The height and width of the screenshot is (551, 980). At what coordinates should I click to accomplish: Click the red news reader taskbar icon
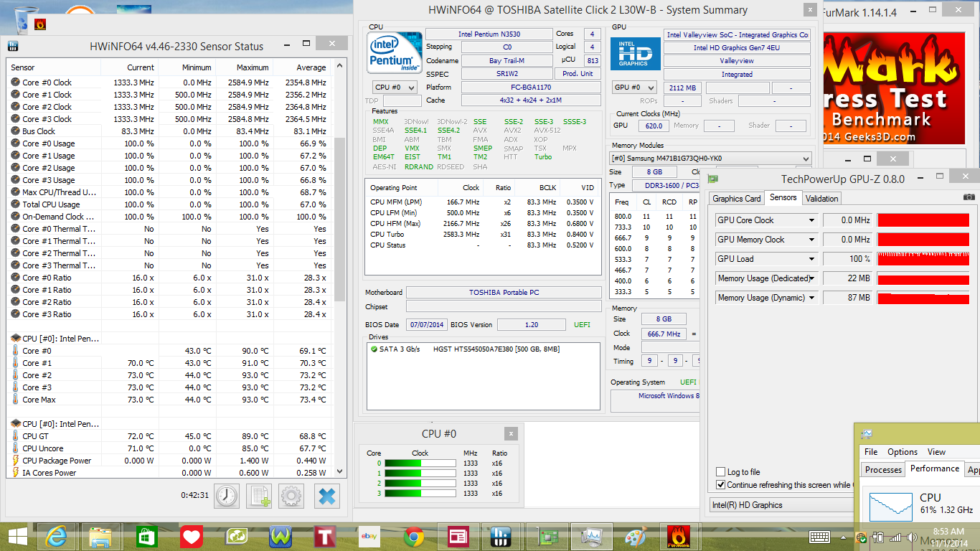coord(458,537)
